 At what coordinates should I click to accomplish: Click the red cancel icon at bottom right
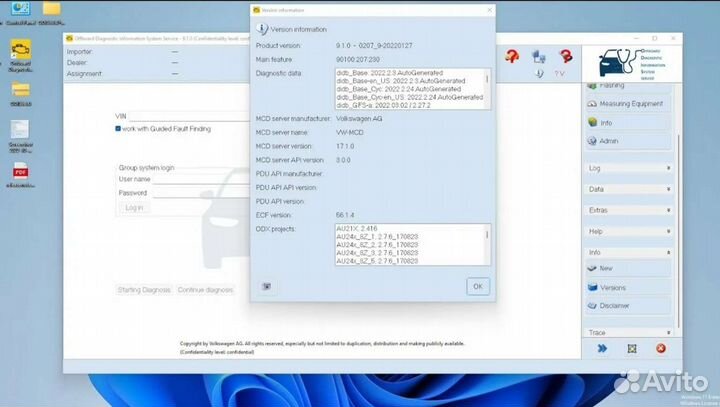tap(660, 348)
